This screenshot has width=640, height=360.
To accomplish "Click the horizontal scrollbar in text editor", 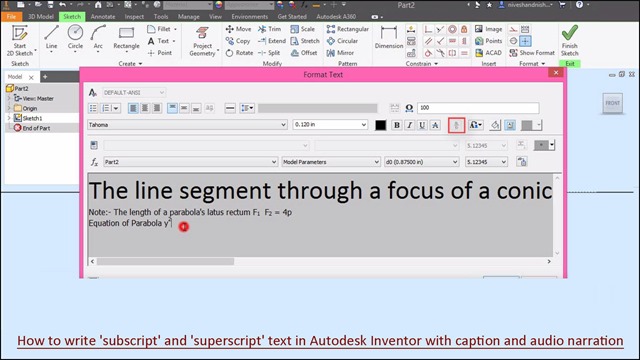I will click(165, 261).
